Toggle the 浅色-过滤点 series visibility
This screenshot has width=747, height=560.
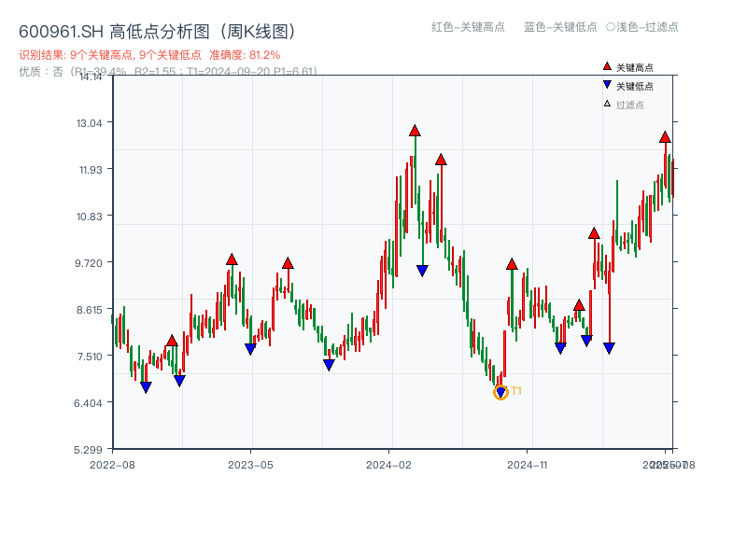(x=644, y=28)
